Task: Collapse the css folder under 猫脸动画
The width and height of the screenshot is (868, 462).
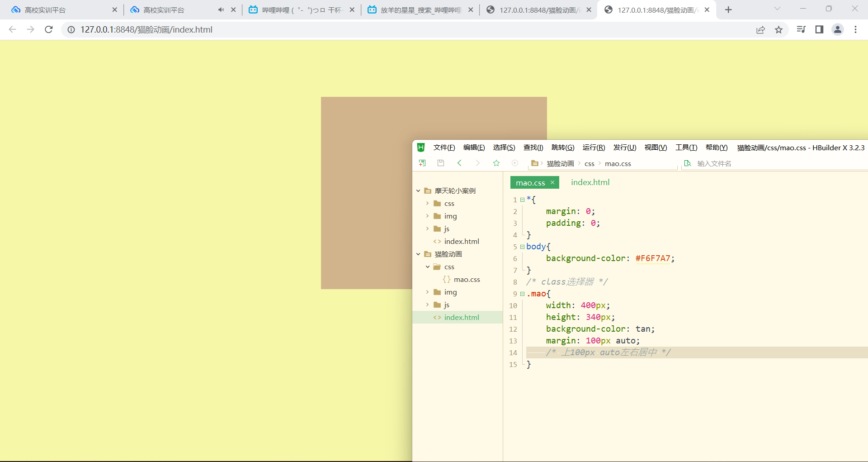Action: click(x=427, y=267)
